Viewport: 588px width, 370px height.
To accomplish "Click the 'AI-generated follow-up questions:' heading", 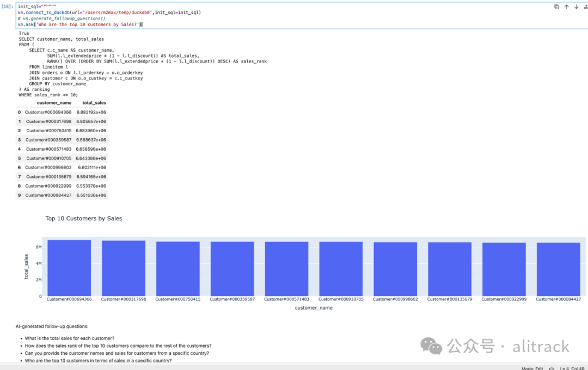I will tap(52, 326).
